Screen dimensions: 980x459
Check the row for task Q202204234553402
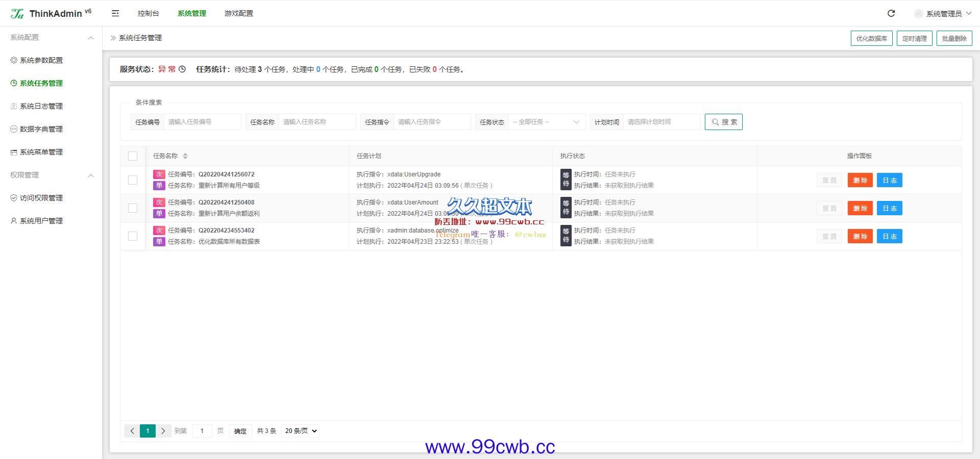133,236
